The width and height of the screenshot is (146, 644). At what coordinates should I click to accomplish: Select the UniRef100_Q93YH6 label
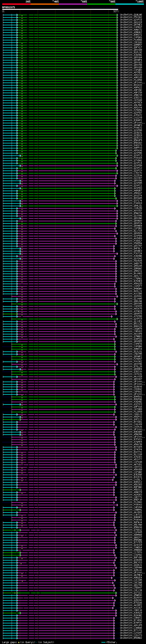tap(131, 364)
